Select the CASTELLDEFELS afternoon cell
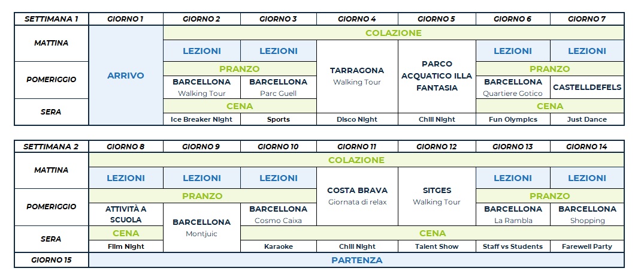The height and width of the screenshot is (280, 644). point(587,88)
